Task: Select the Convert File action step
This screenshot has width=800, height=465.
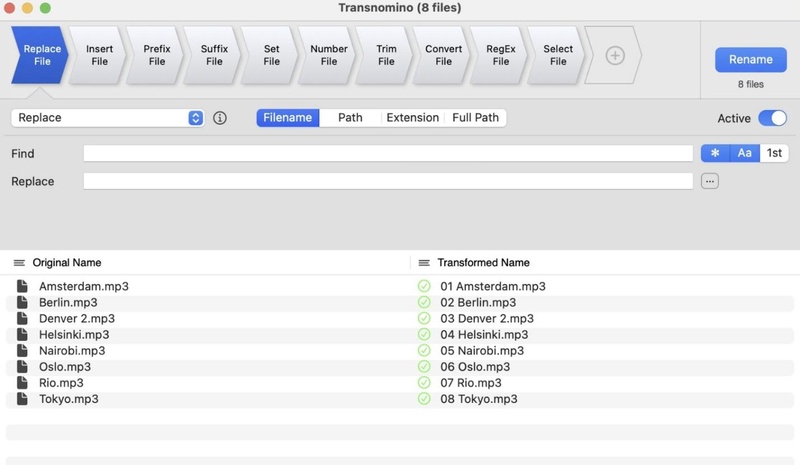Action: point(443,55)
